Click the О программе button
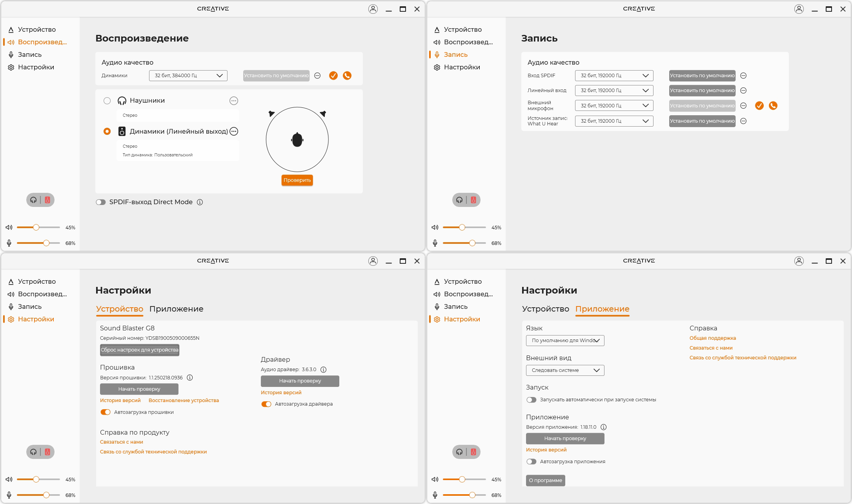This screenshot has width=852, height=504. [x=545, y=480]
